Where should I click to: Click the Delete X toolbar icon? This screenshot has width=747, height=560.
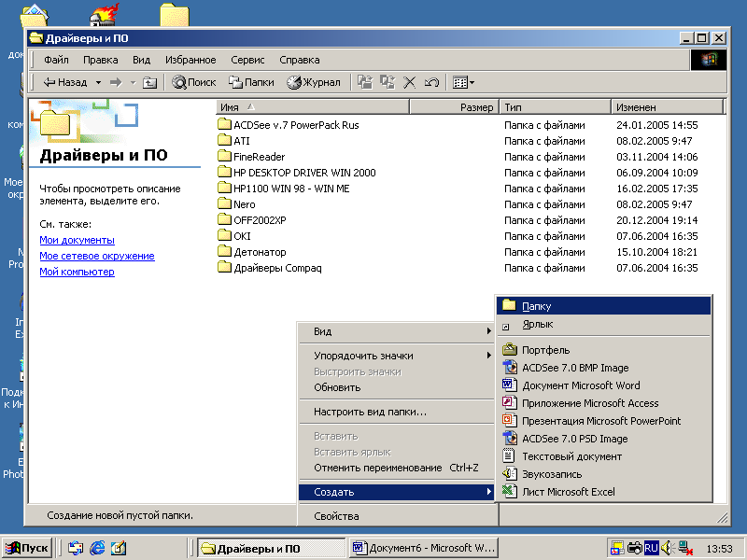point(409,82)
